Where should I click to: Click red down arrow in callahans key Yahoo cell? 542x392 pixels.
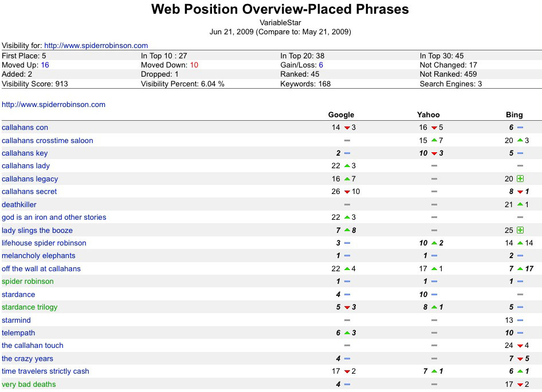tap(434, 153)
